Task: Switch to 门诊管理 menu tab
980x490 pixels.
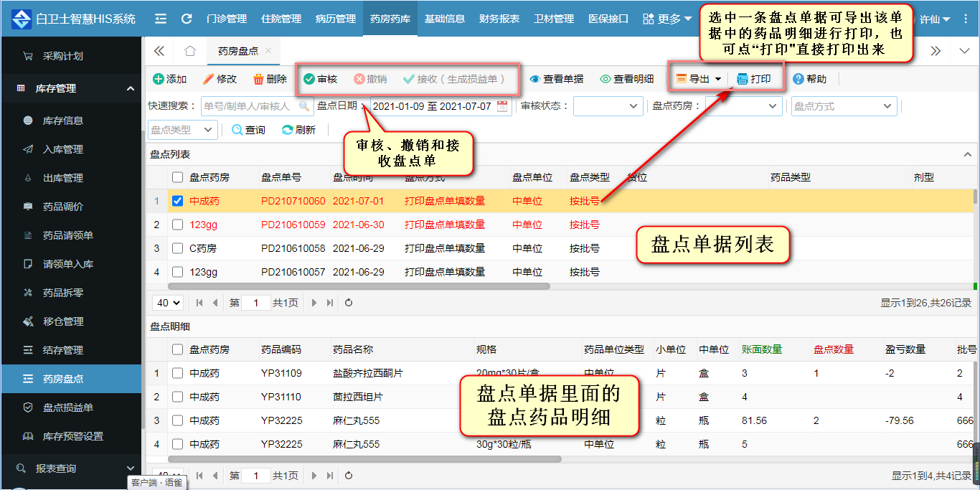Action: 226,19
